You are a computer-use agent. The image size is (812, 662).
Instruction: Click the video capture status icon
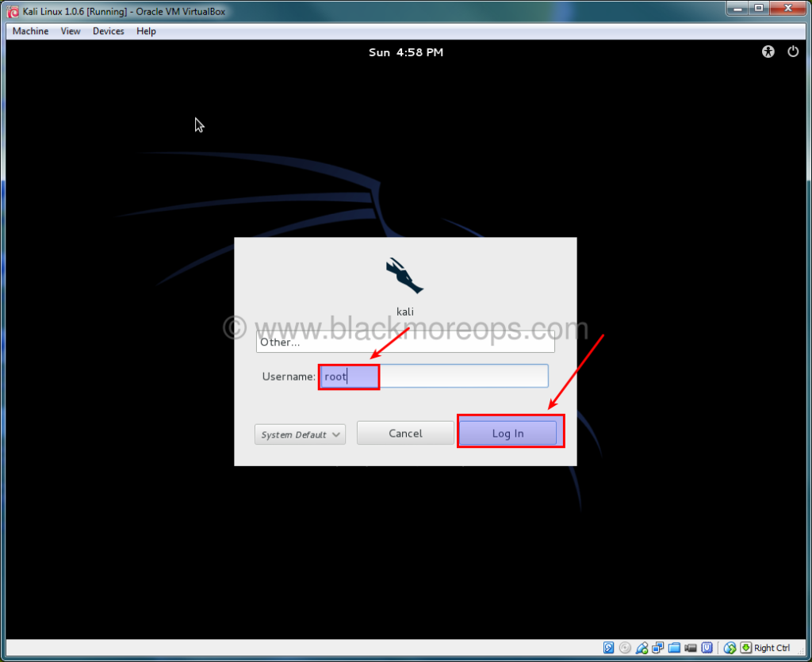point(691,648)
